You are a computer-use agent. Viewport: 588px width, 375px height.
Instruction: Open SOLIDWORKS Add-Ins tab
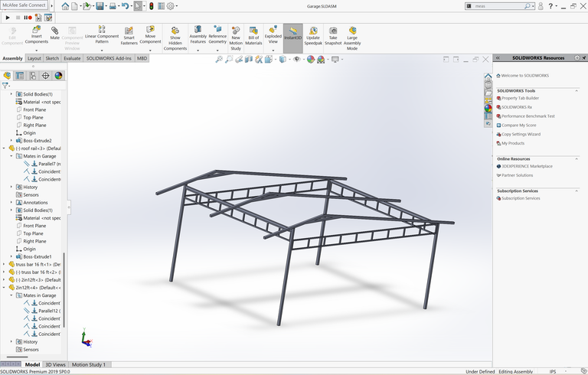tap(109, 58)
